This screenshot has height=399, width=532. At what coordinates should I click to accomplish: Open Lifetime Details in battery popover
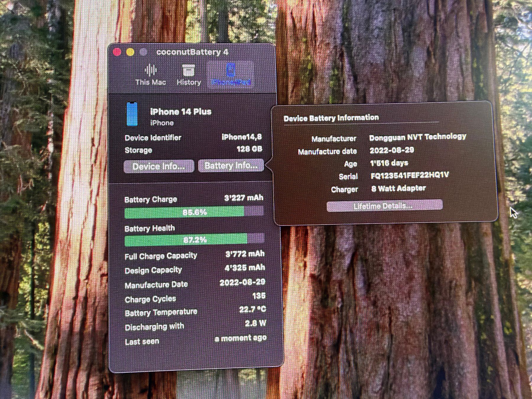point(385,206)
